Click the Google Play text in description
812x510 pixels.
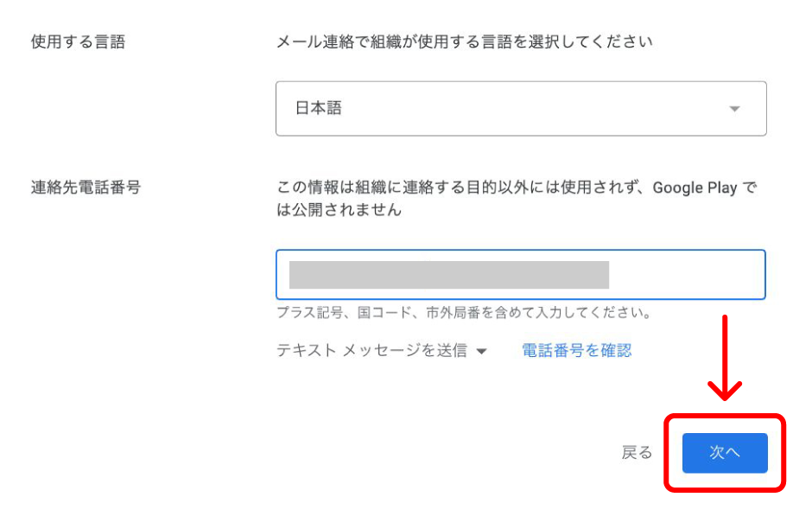(x=695, y=188)
